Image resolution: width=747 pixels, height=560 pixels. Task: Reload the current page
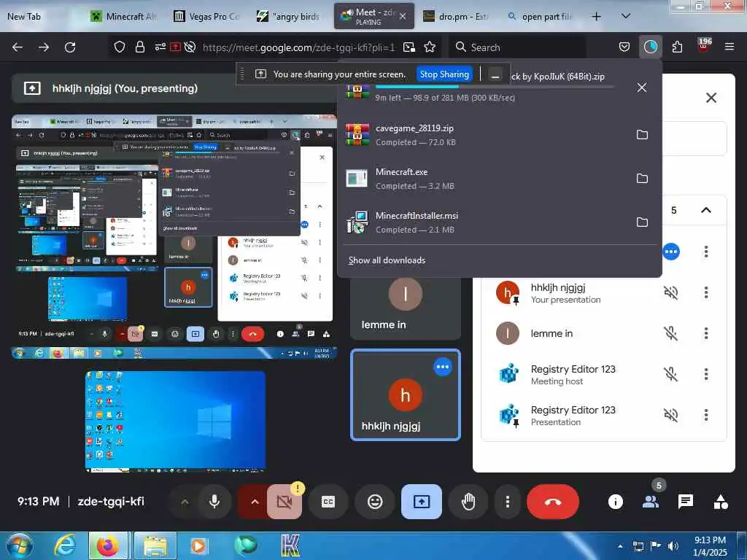point(70,47)
